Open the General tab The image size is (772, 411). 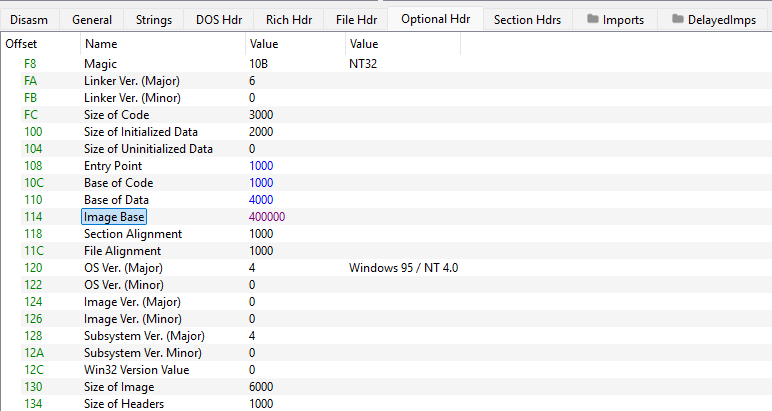[92, 19]
